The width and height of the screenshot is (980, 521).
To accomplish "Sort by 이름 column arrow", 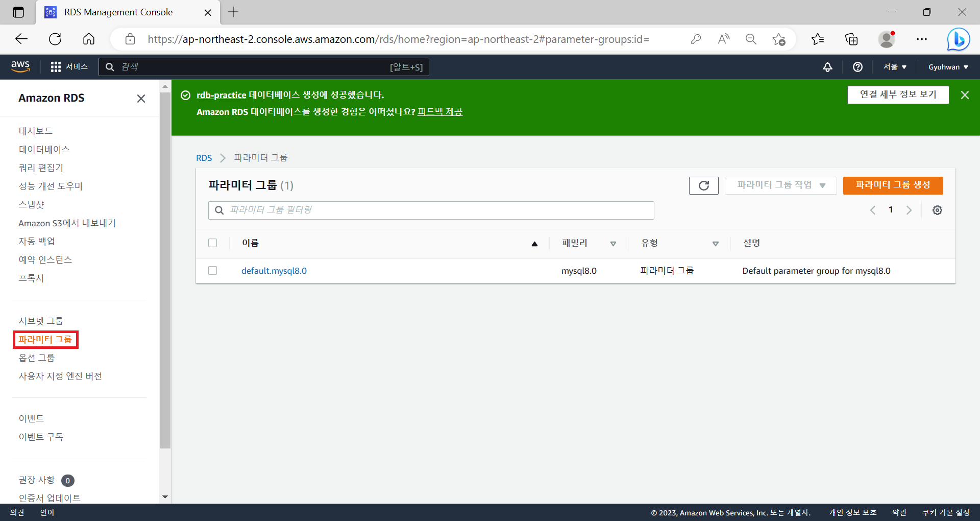I will (x=534, y=244).
